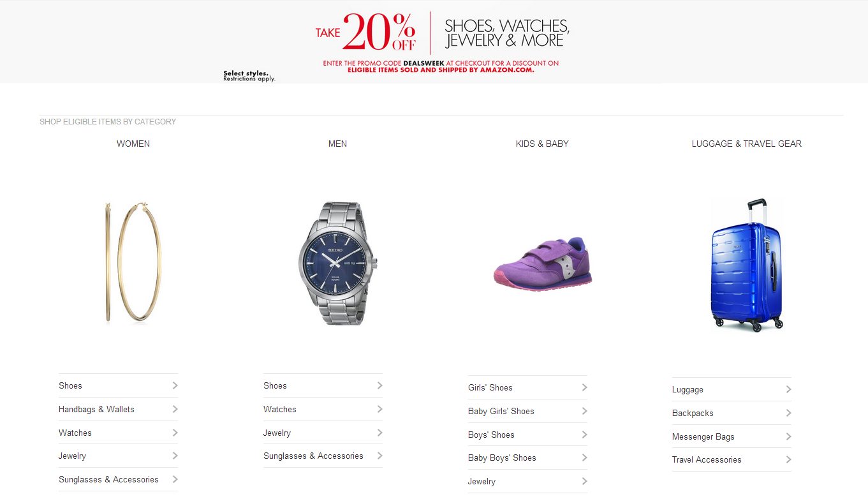
Task: Go to LUGGAGE & TRAVEL GEAR heading
Action: (x=747, y=144)
